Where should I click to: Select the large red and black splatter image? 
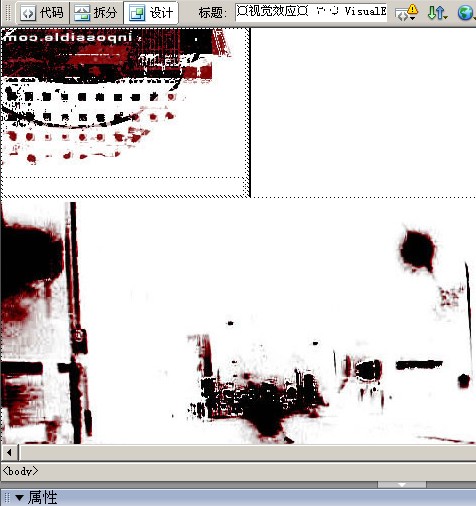point(238,323)
